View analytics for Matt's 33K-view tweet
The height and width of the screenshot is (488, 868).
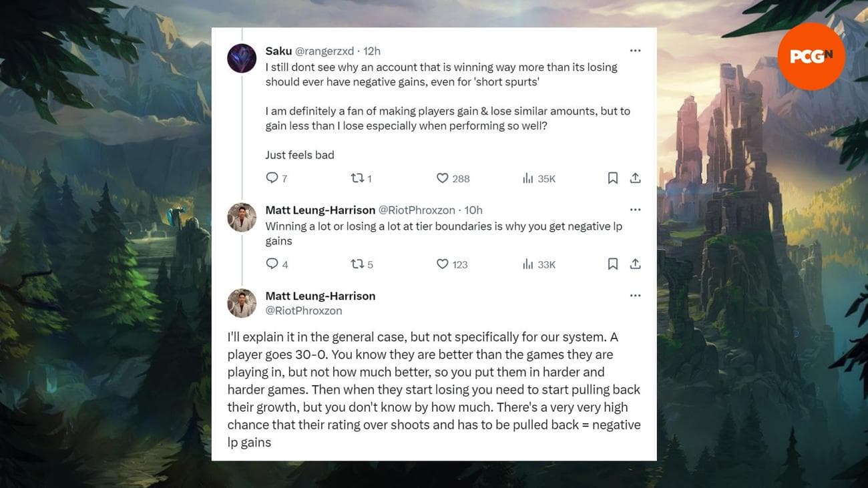527,264
